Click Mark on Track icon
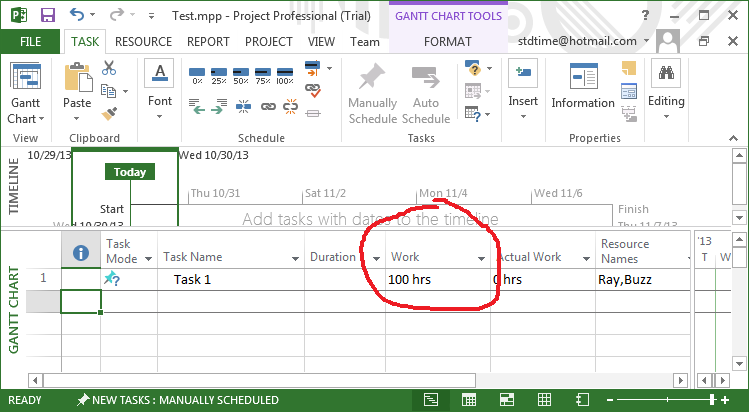The height and width of the screenshot is (412, 749). point(312,68)
